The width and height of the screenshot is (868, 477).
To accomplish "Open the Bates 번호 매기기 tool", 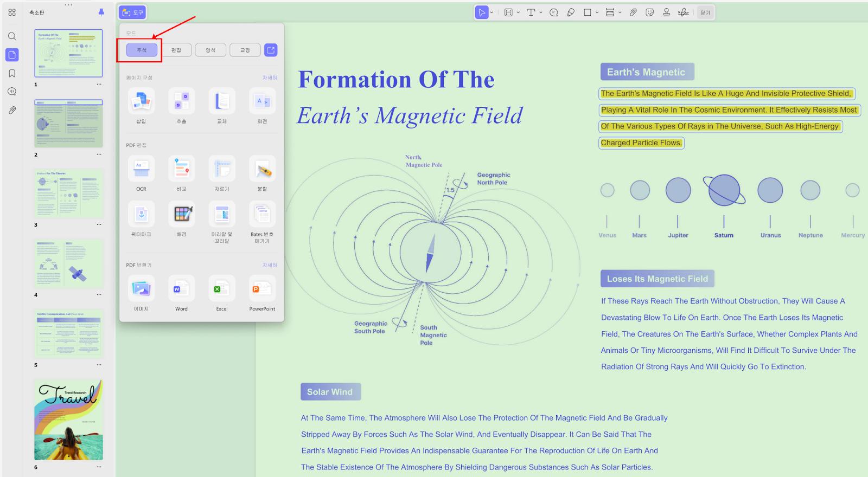I will [x=262, y=214].
